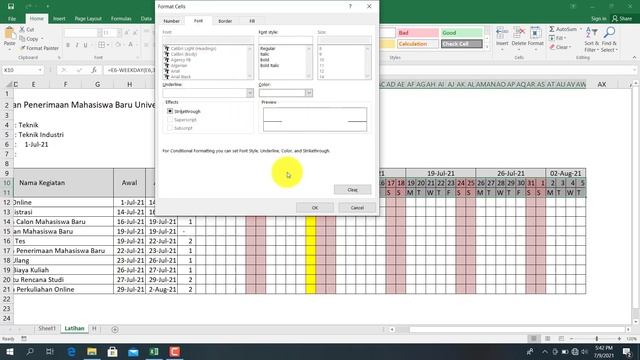The width and height of the screenshot is (640, 360).
Task: Click the Cut scissors icon
Action: [22, 29]
